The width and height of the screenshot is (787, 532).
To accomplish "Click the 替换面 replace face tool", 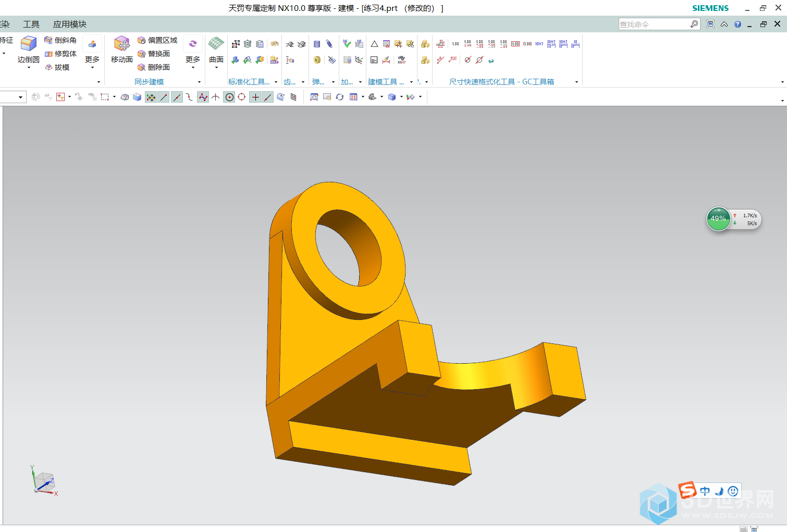I will point(154,54).
